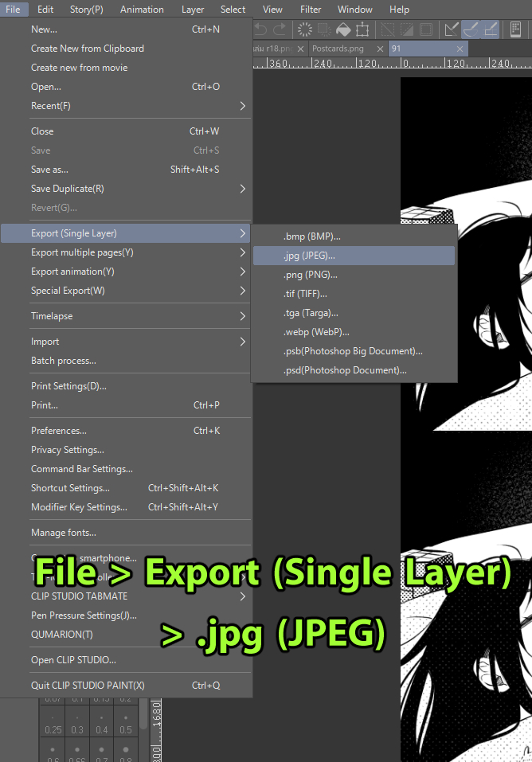
Task: Click the Invert selected area icon
Action: click(407, 30)
